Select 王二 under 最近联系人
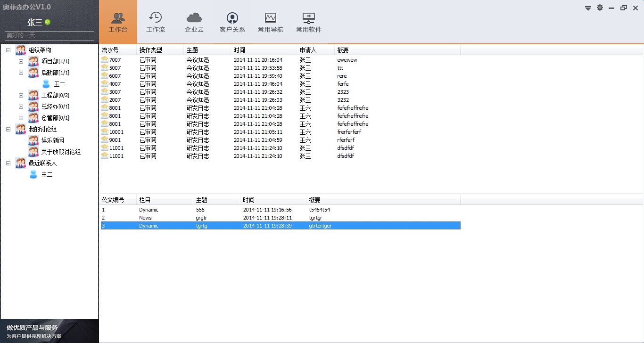The width and height of the screenshot is (644, 343). coord(47,174)
